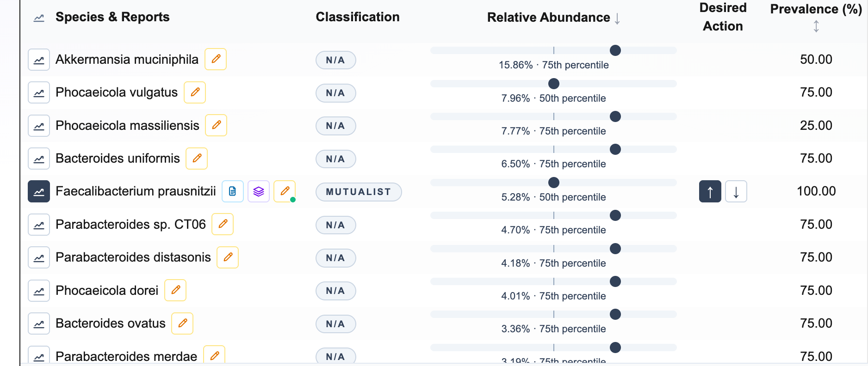Click the N/A badge for Akkermansia muciniphila
The width and height of the screenshot is (868, 366).
335,60
